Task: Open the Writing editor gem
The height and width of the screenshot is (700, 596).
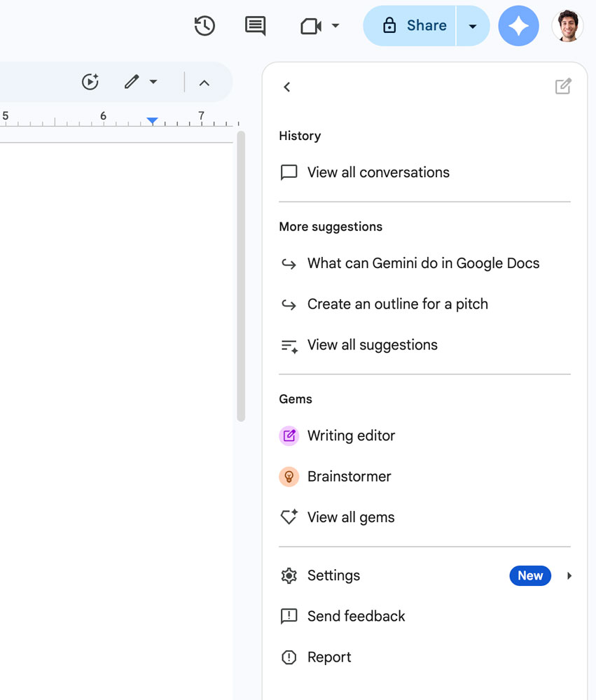Action: tap(351, 435)
